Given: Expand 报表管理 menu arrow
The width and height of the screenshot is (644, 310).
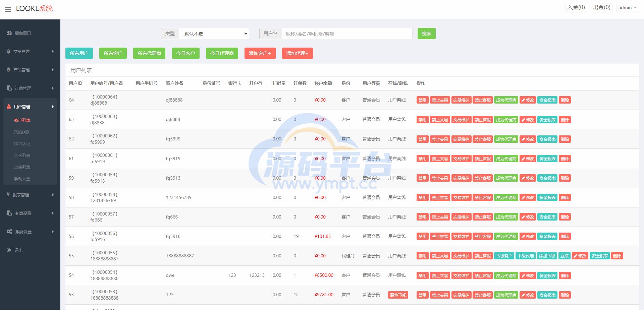Looking at the screenshot, I should 53,195.
